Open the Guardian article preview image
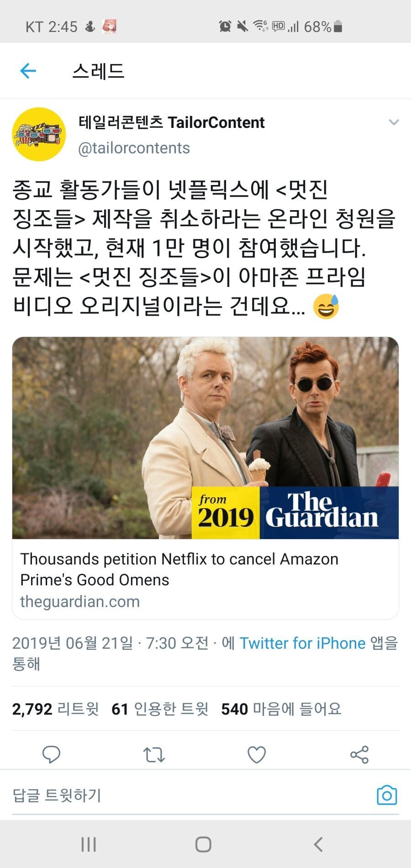Screen dimensions: 411x868 [x=205, y=438]
